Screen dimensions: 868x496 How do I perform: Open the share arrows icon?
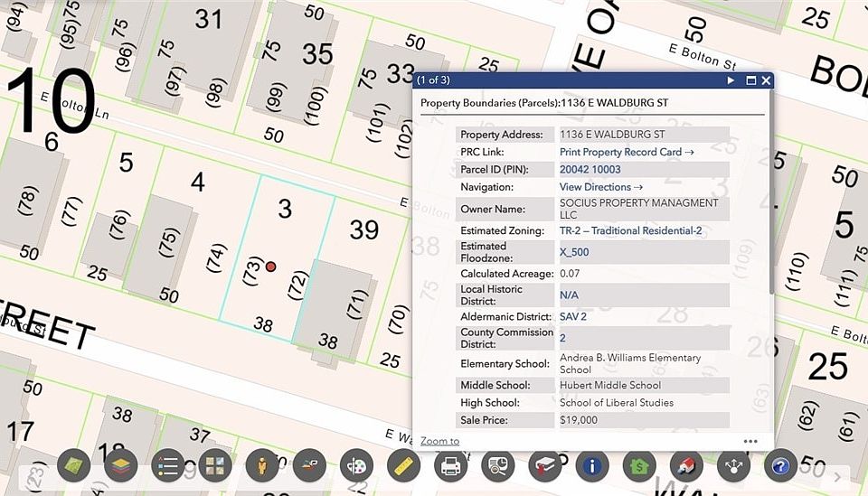click(733, 465)
